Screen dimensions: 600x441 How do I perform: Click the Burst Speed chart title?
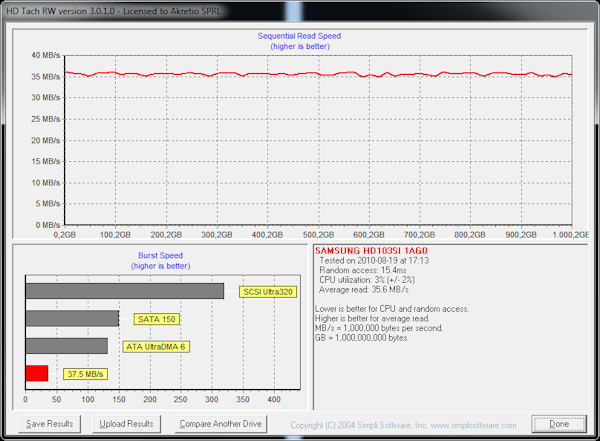point(159,256)
